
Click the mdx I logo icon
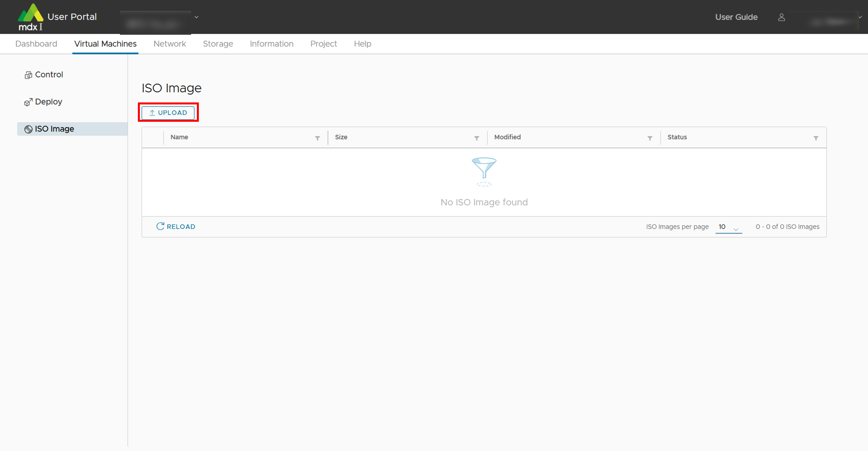coord(31,17)
